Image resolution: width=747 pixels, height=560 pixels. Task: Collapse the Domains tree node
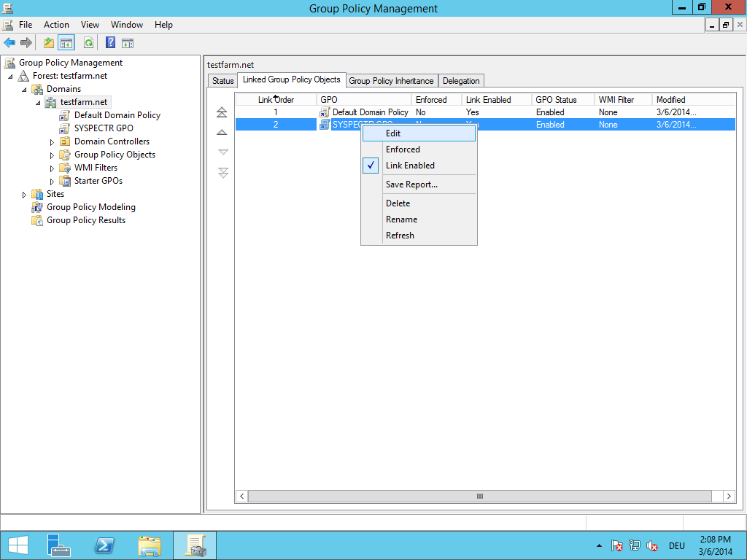coord(24,89)
